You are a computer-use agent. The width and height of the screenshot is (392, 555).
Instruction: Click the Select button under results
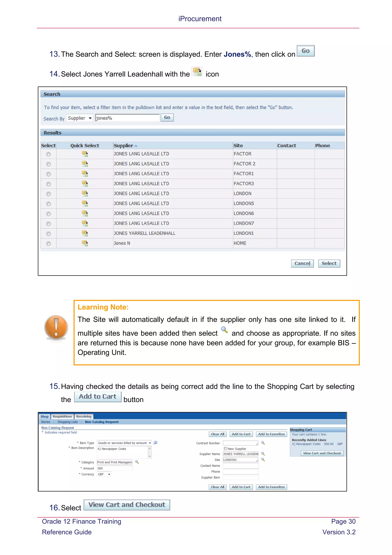[x=329, y=263]
